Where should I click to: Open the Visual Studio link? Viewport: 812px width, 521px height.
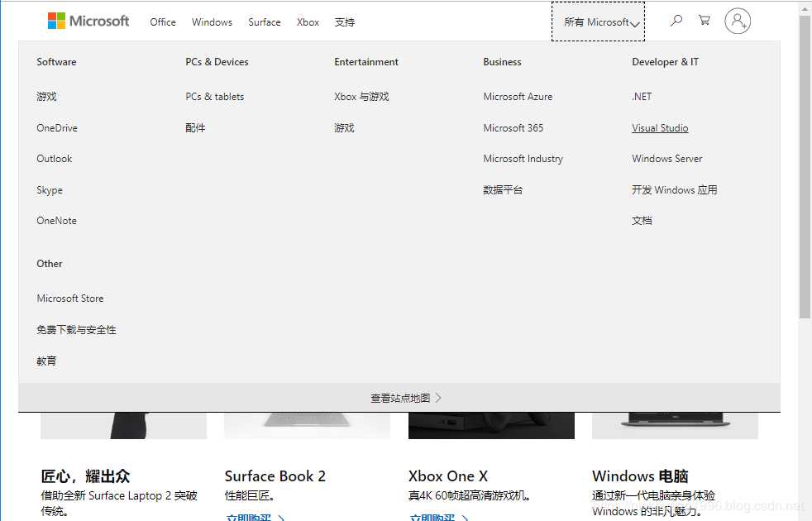click(660, 128)
